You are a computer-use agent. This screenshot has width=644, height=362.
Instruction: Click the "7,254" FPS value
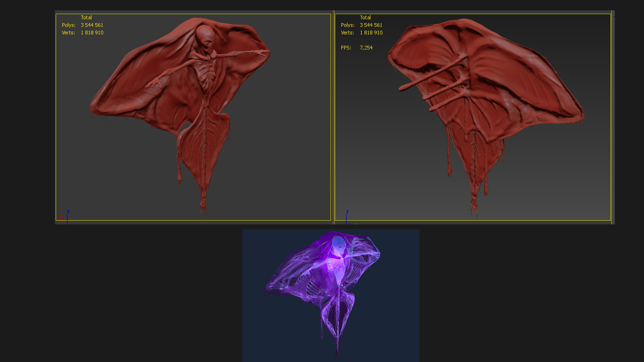point(366,48)
